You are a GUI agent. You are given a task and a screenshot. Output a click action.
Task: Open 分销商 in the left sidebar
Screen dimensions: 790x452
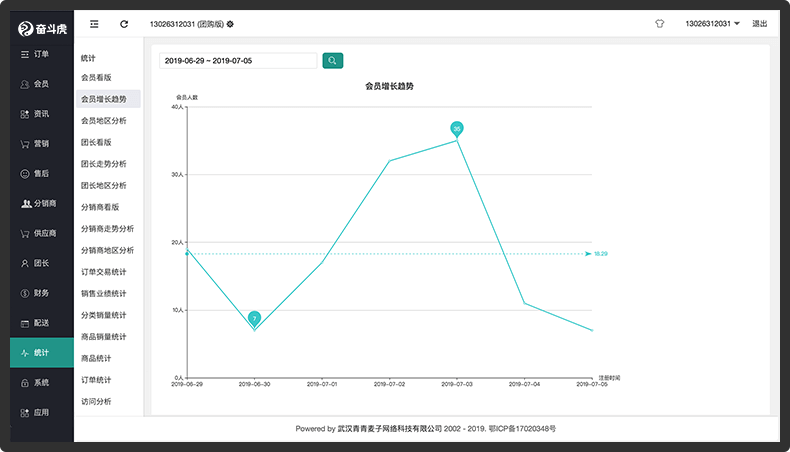(42, 203)
